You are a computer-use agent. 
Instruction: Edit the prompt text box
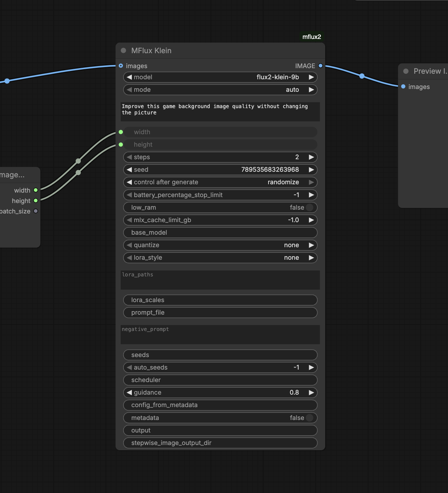pyautogui.click(x=220, y=112)
